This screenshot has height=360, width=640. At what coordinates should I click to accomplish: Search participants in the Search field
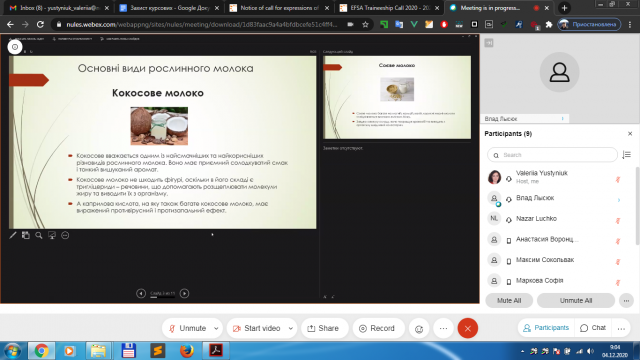point(552,155)
